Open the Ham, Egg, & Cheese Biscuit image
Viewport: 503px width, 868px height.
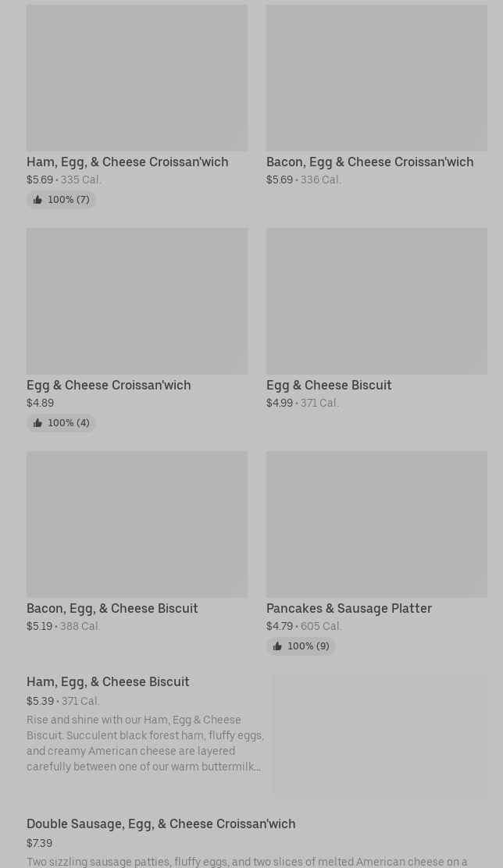click(x=380, y=736)
